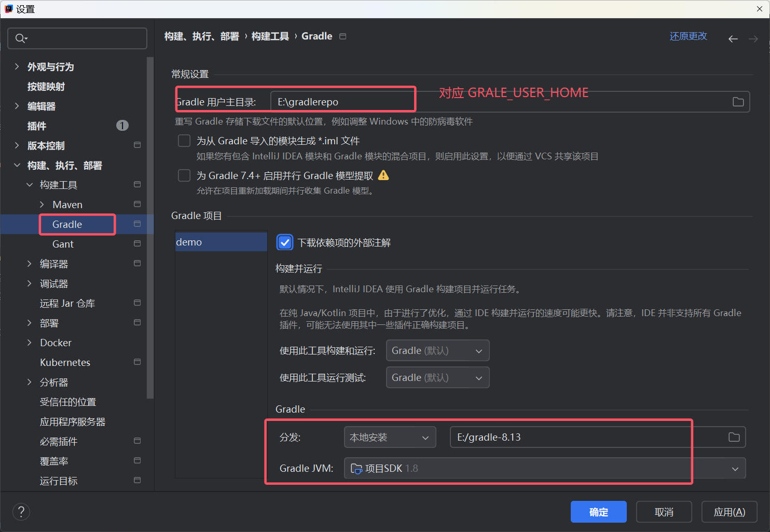Viewport: 770px width, 532px height.
Task: Click project-level icon on Gant row
Action: pos(137,243)
